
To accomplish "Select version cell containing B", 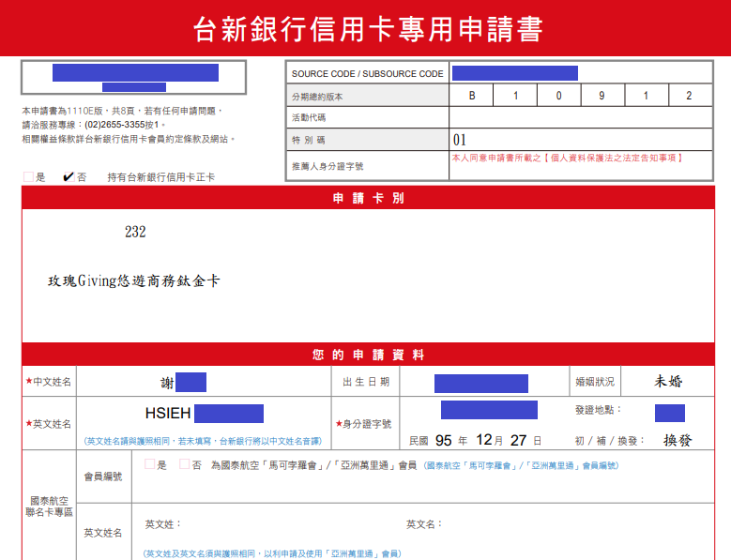I will coord(471,96).
